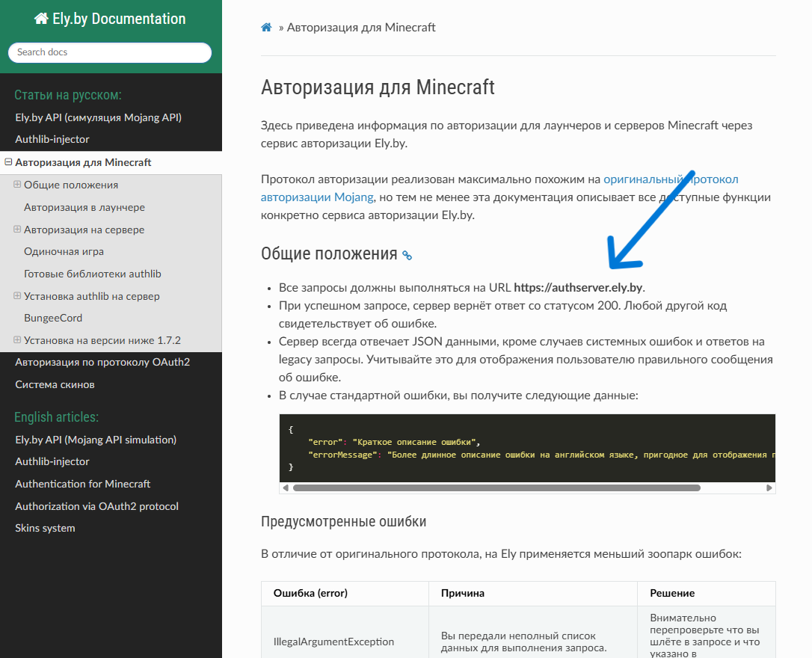Open Authentication for Minecraft English article

click(82, 484)
